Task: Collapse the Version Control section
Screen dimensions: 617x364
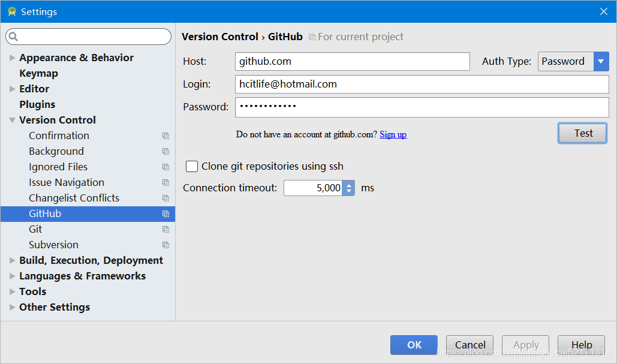Action: click(12, 120)
